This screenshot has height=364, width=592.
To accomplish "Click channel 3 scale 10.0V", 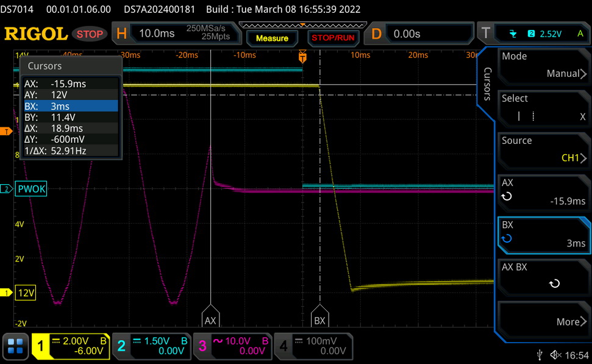I will pyautogui.click(x=238, y=341).
